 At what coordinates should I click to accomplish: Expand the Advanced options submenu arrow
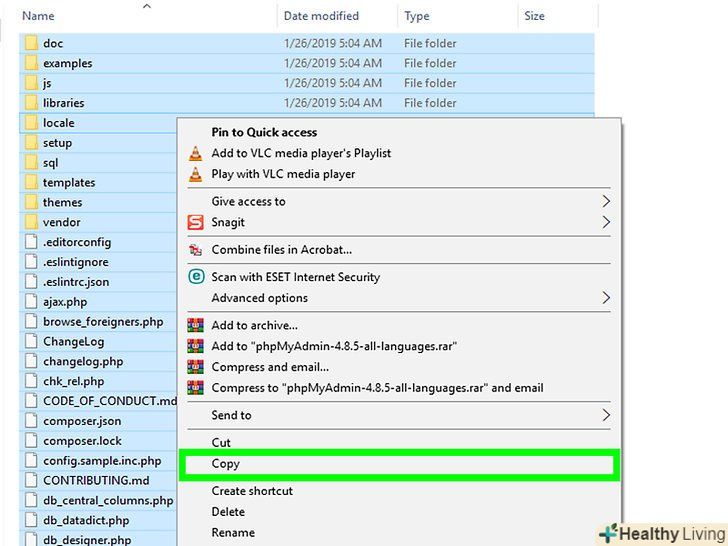(606, 298)
